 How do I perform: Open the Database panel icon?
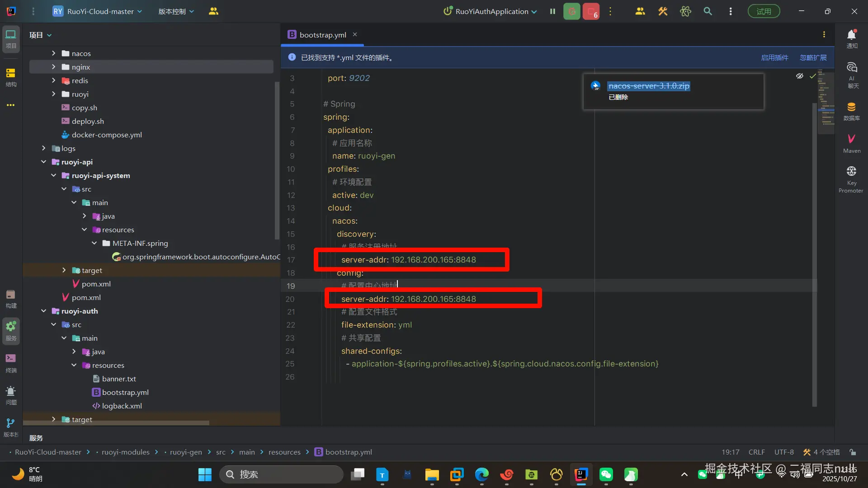pyautogui.click(x=851, y=111)
